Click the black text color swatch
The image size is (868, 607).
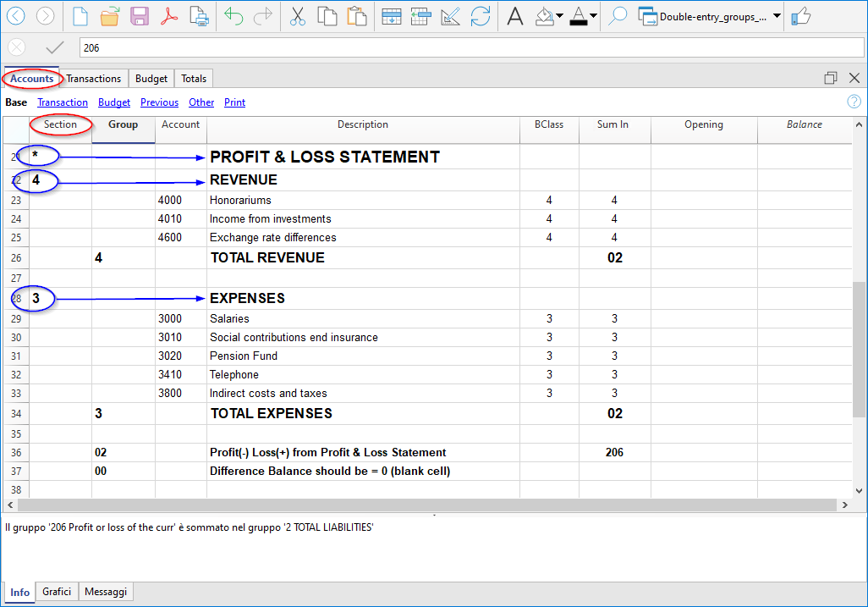click(x=579, y=16)
